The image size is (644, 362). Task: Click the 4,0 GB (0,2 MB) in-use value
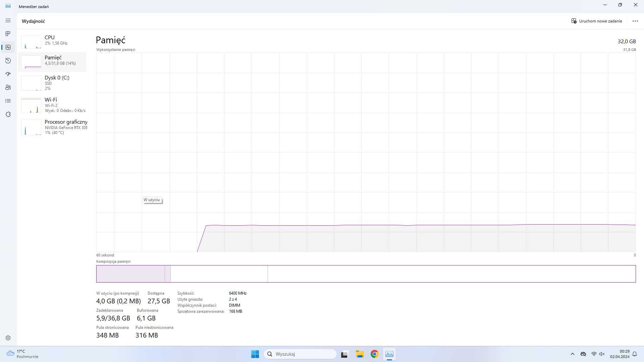pos(118,301)
